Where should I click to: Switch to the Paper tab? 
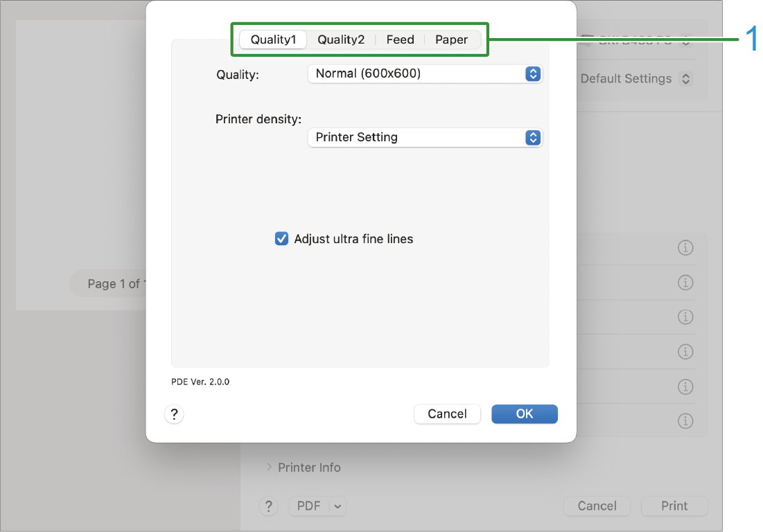coord(452,39)
